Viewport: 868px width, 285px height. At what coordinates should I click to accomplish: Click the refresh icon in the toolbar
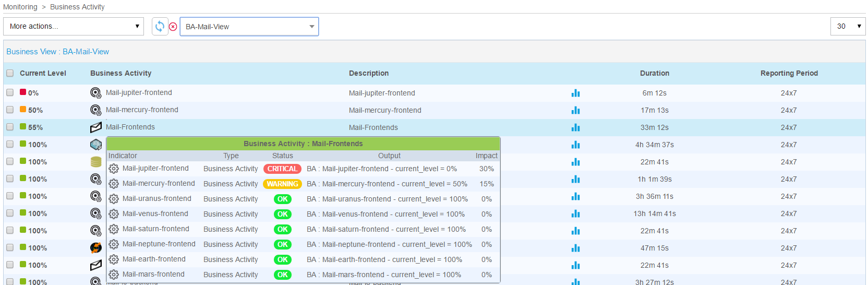[x=160, y=26]
